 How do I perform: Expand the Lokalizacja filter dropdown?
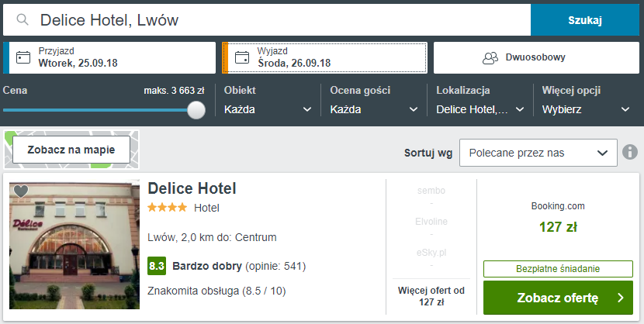pos(480,109)
